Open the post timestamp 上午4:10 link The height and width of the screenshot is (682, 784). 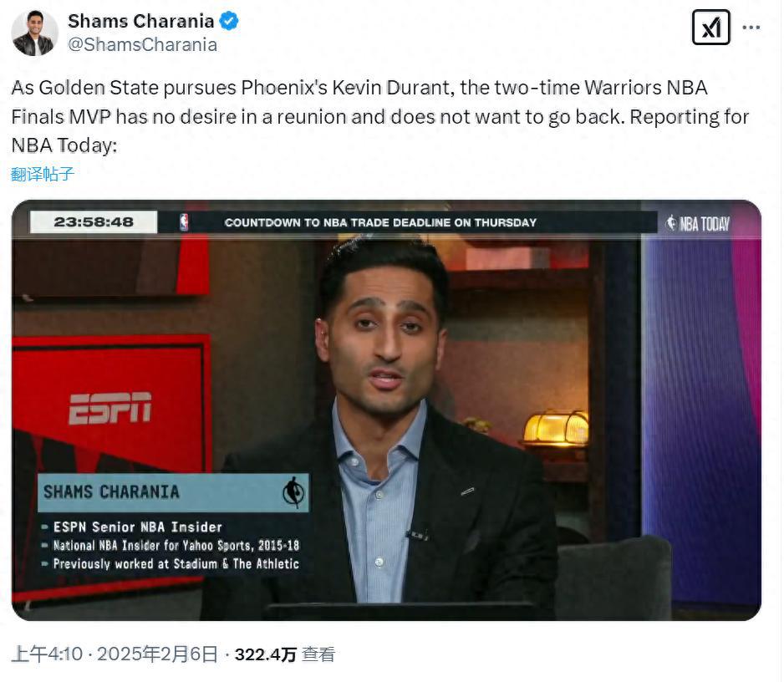[x=47, y=654]
